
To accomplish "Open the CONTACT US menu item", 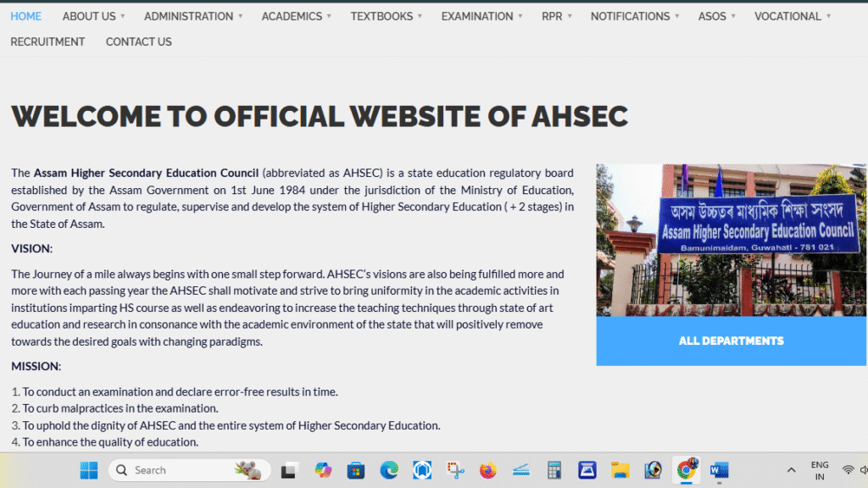I will click(138, 42).
